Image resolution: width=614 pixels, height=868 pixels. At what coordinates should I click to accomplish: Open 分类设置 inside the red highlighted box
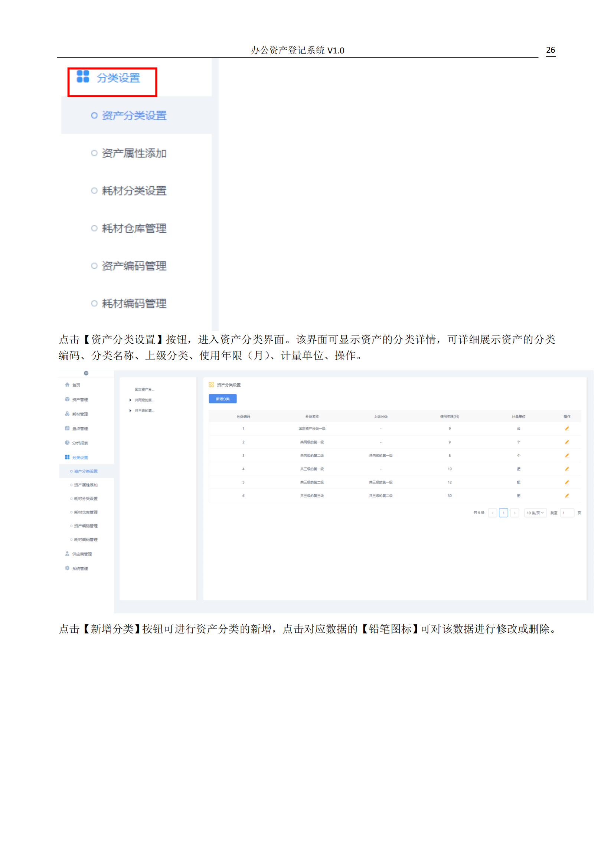pos(118,78)
